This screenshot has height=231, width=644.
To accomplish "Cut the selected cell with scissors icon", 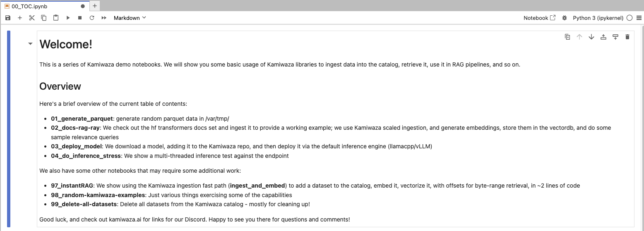I will 32,18.
